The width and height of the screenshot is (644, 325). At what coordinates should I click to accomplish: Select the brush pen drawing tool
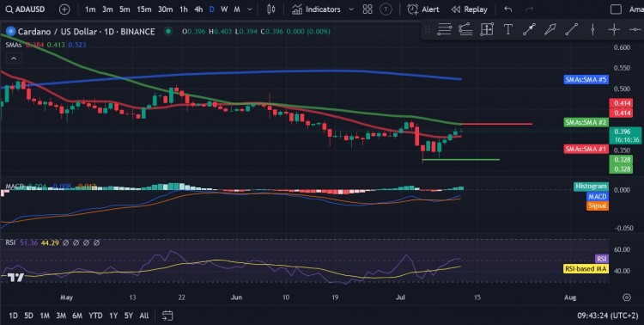point(550,29)
